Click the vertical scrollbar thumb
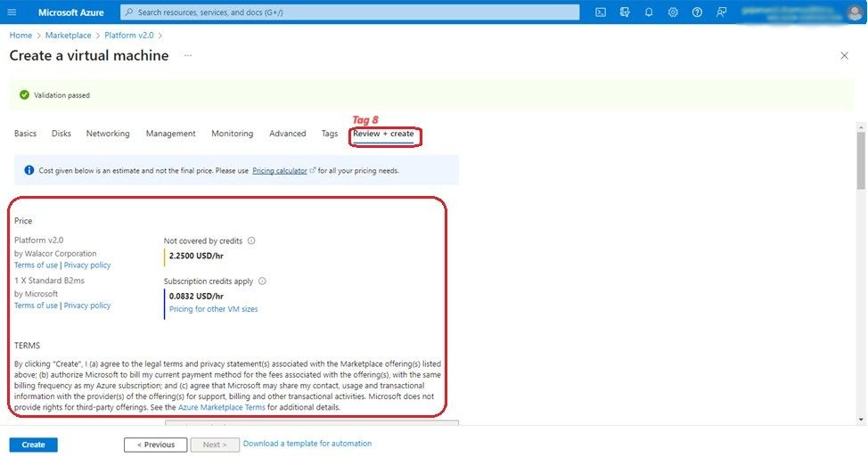This screenshot has height=465, width=868. 861,160
